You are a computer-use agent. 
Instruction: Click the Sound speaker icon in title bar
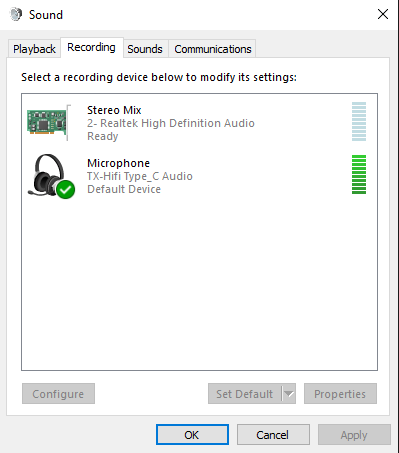point(16,14)
